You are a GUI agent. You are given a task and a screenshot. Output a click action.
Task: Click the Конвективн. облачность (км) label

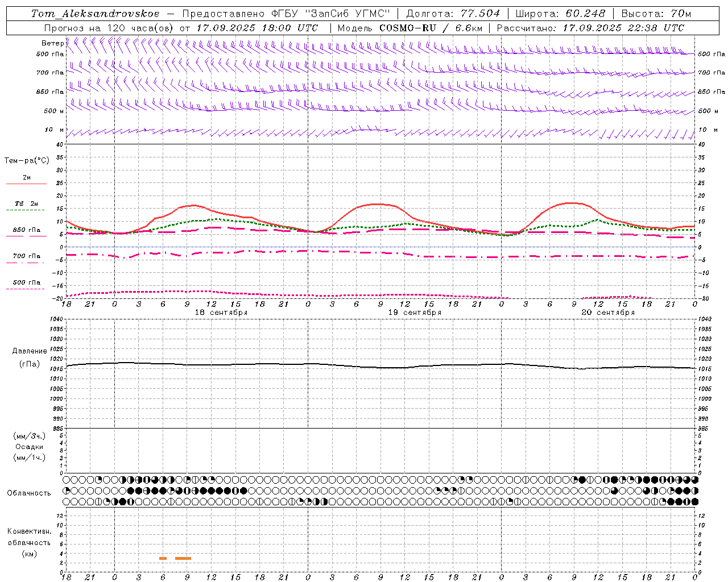tap(29, 542)
